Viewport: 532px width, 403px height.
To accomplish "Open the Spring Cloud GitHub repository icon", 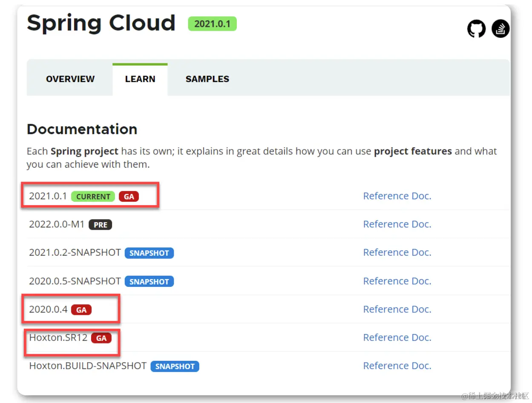I will 476,29.
